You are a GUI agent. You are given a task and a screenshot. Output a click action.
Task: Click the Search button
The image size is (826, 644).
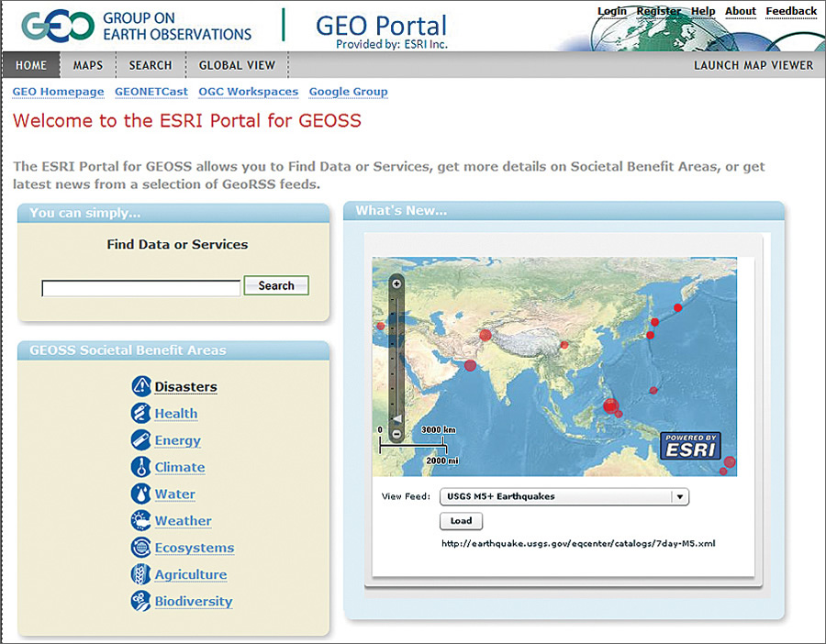click(276, 285)
